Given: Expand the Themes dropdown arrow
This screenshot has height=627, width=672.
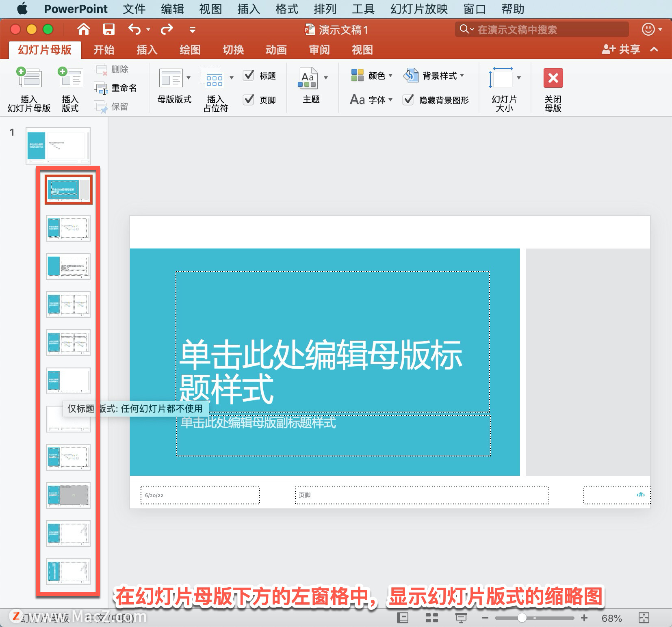Looking at the screenshot, I should click(326, 78).
